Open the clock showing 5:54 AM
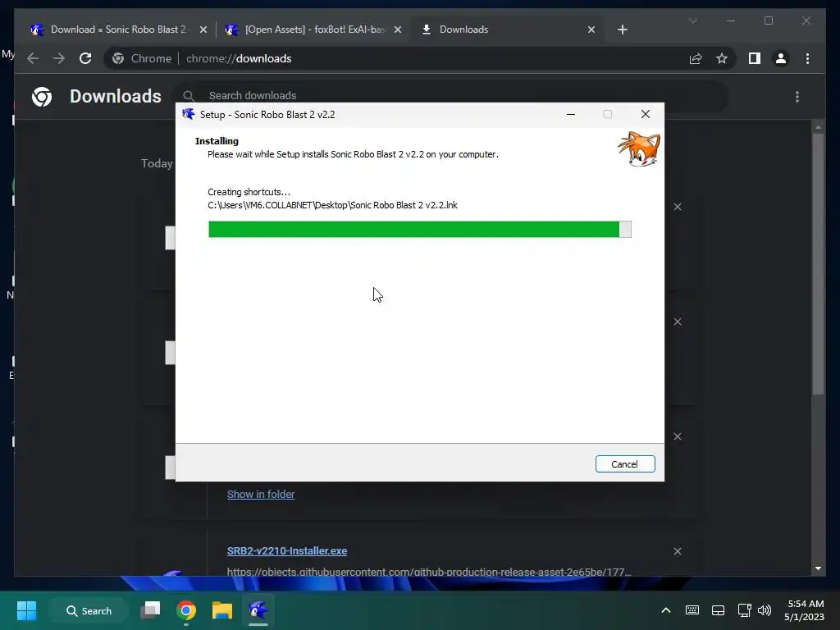840x630 pixels. [805, 610]
